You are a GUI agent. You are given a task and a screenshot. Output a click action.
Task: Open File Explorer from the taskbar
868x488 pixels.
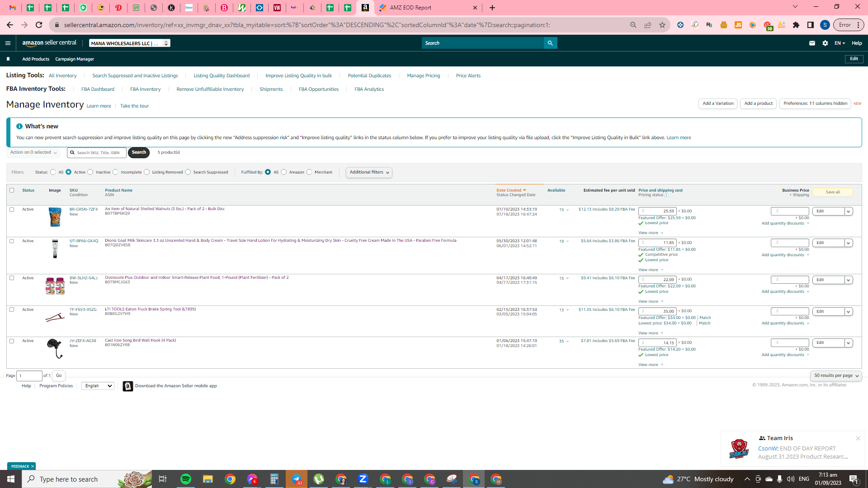point(208,479)
